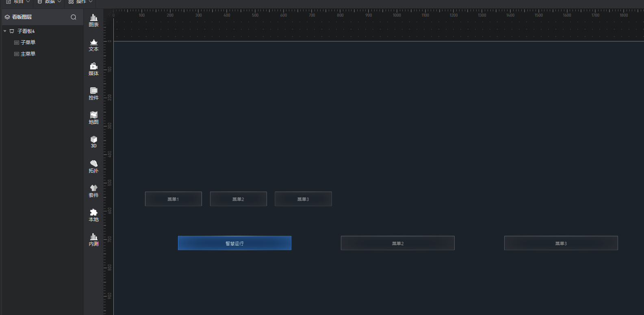Image resolution: width=644 pixels, height=315 pixels.
Task: Open the 地图 (Map) component category
Action: [x=93, y=118]
